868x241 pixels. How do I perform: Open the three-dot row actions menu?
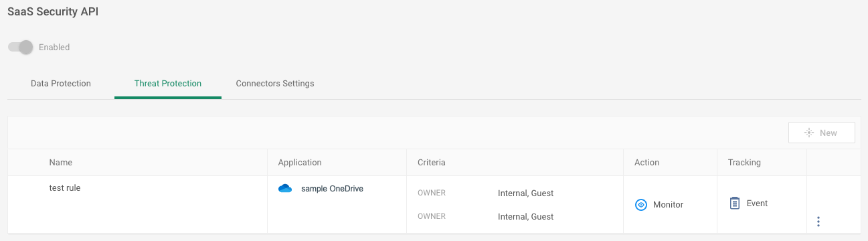[818, 222]
